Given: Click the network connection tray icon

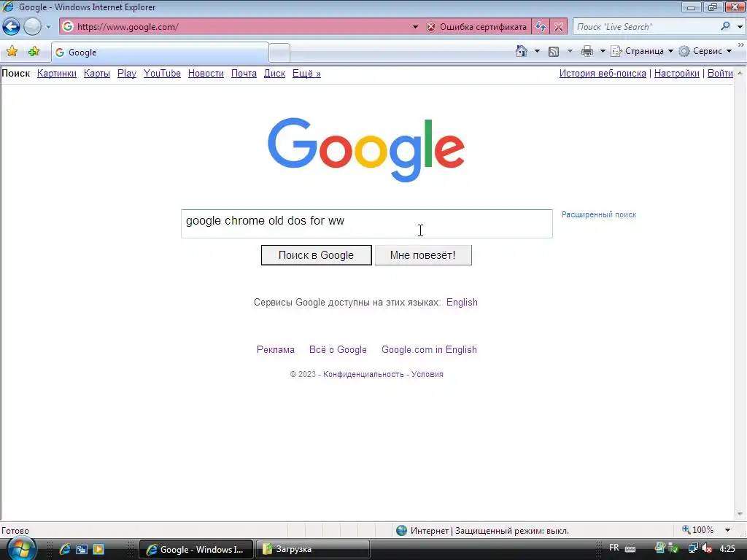Looking at the screenshot, I should (x=693, y=548).
